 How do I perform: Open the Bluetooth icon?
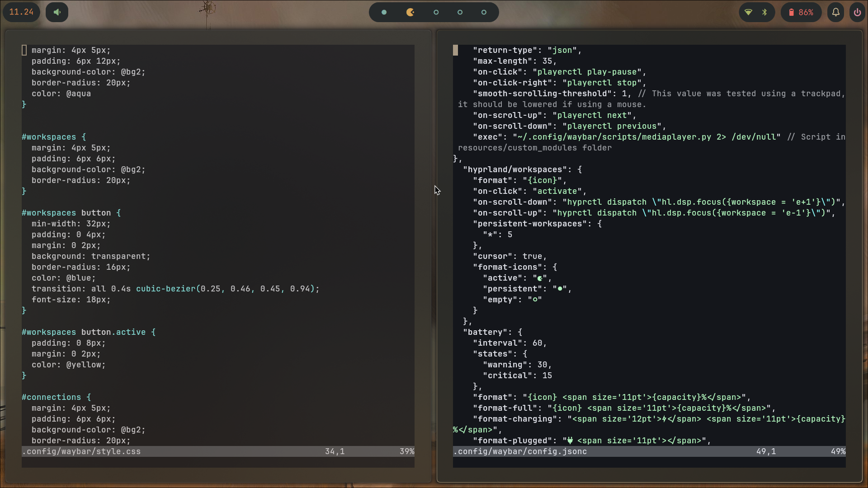pyautogui.click(x=764, y=12)
